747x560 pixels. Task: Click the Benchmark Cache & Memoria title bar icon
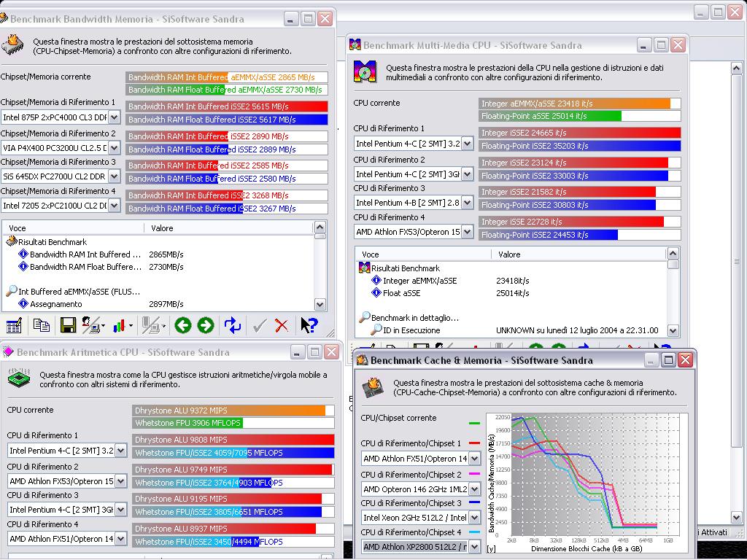pos(363,360)
